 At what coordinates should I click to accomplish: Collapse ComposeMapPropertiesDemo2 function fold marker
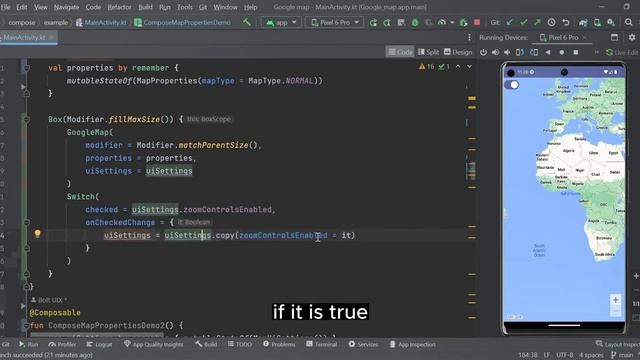27,326
